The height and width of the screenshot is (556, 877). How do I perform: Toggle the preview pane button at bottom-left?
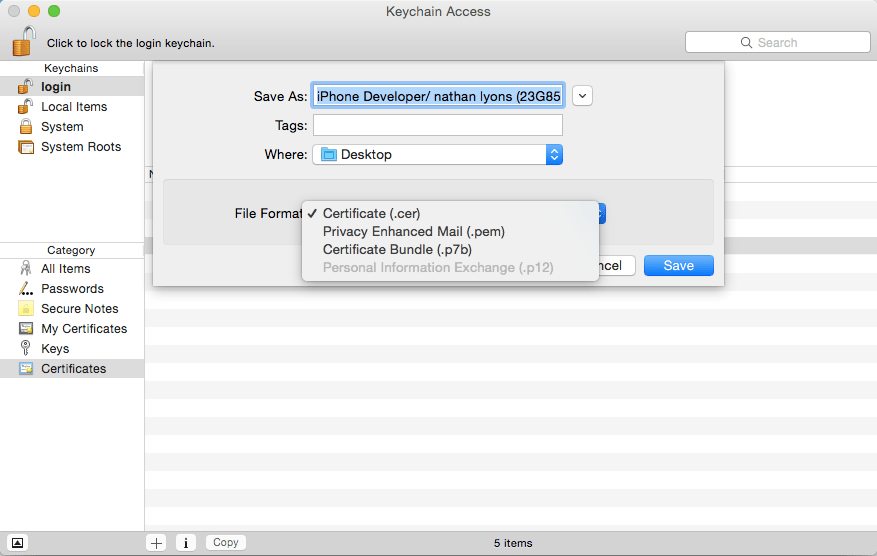pos(17,543)
